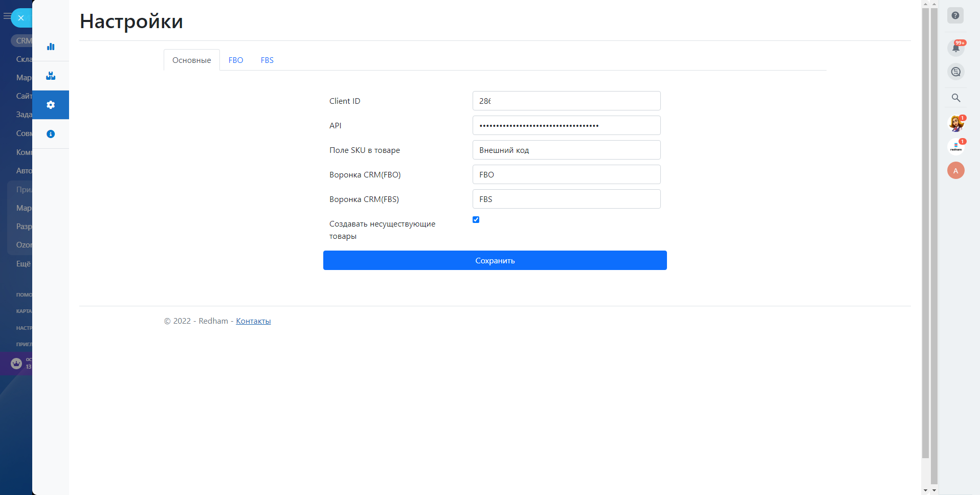The height and width of the screenshot is (495, 980).
Task: Open notifications bell with 99+ badge
Action: [955, 48]
